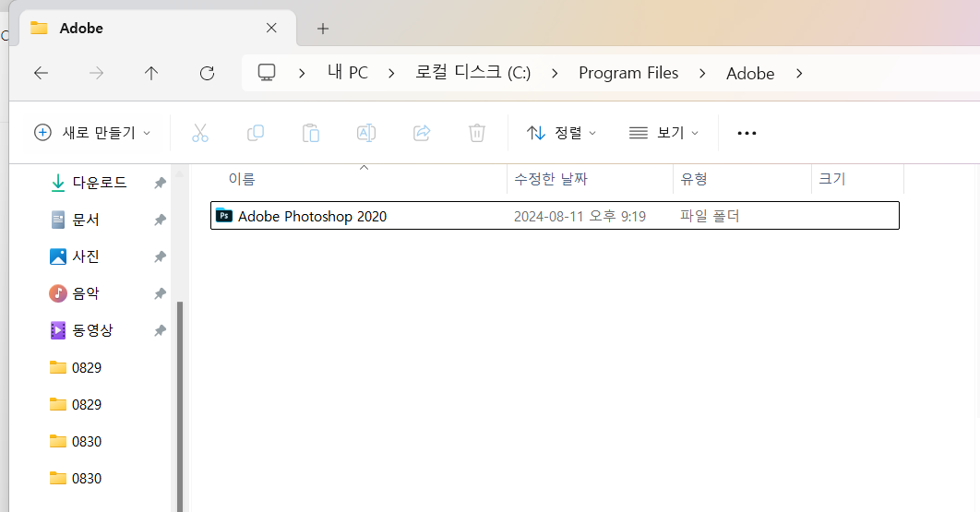980x512 pixels.
Task: Click the 문서 document icon in sidebar
Action: pyautogui.click(x=57, y=220)
